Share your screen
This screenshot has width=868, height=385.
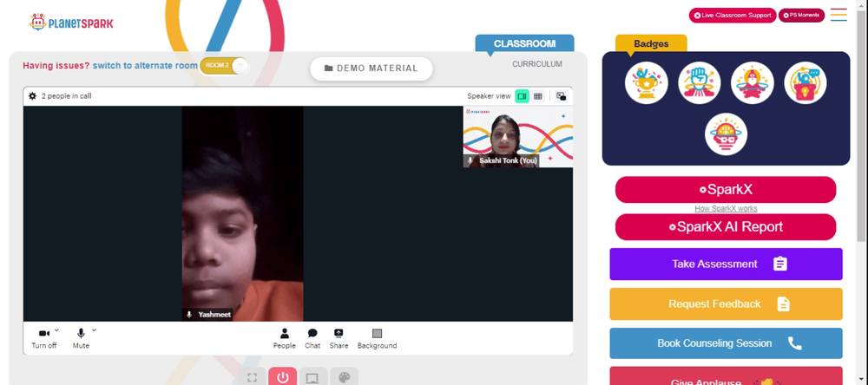pos(339,338)
